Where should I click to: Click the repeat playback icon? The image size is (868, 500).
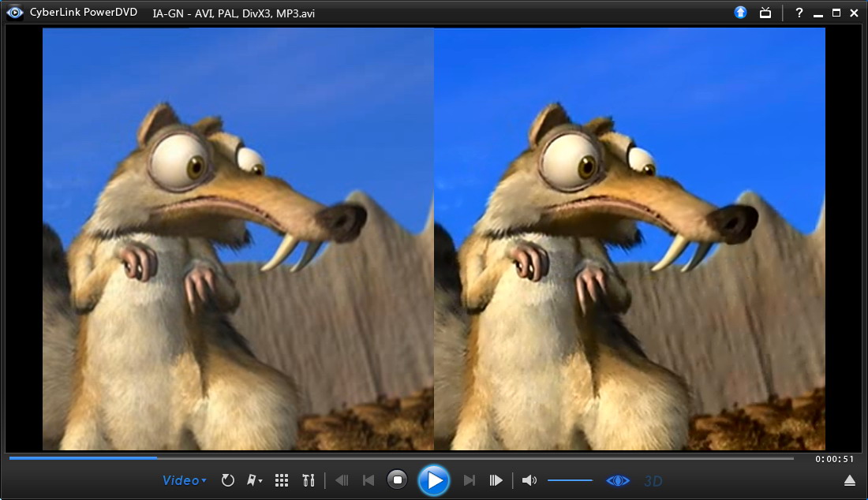click(x=227, y=480)
